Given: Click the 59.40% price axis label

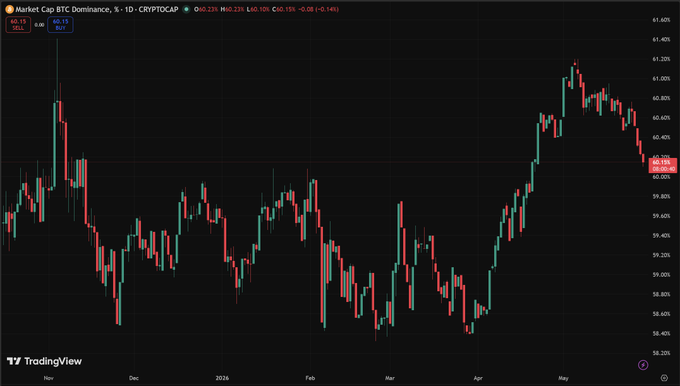Looking at the screenshot, I should pos(661,236).
